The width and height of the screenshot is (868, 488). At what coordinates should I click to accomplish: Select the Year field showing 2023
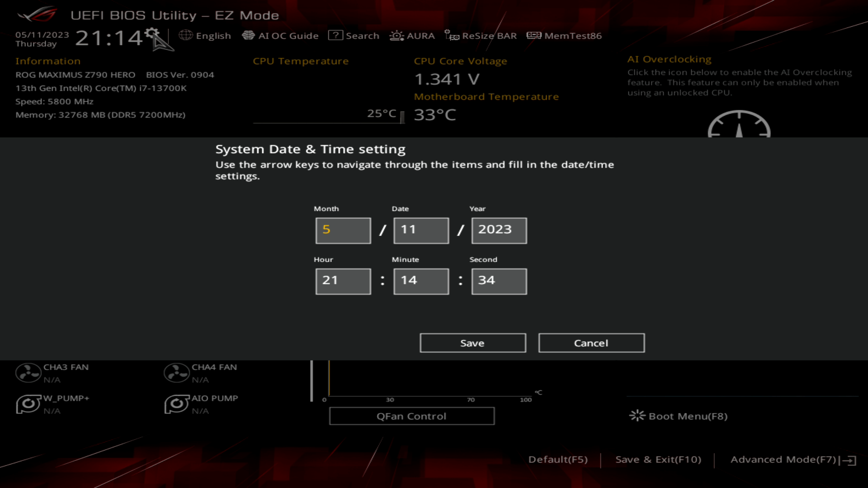pos(499,230)
